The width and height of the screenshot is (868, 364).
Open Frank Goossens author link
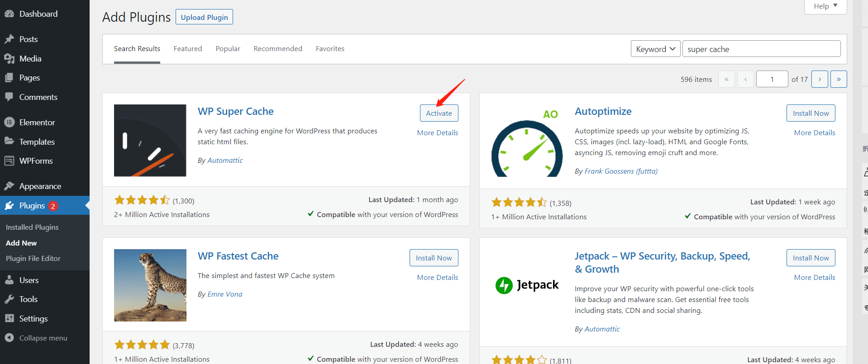point(621,171)
